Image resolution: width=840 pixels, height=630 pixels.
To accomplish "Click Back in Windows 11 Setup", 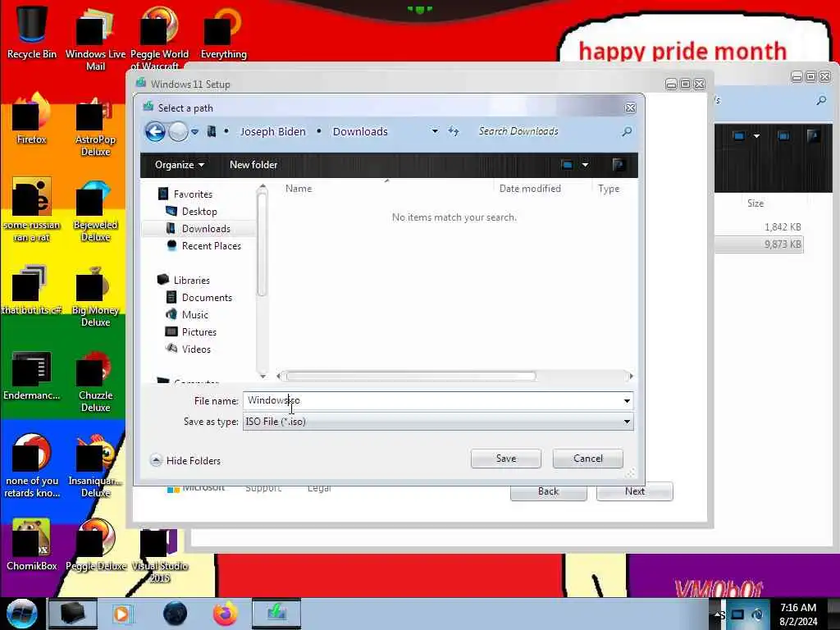I will tap(548, 491).
